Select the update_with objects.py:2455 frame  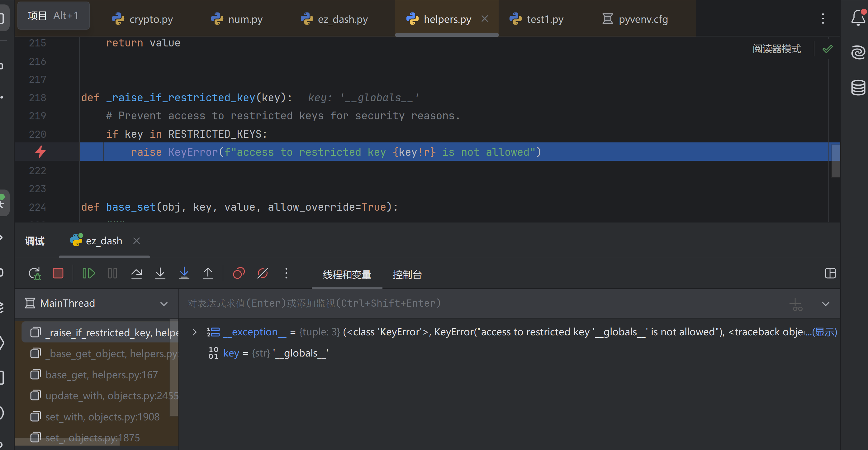[x=100, y=395]
